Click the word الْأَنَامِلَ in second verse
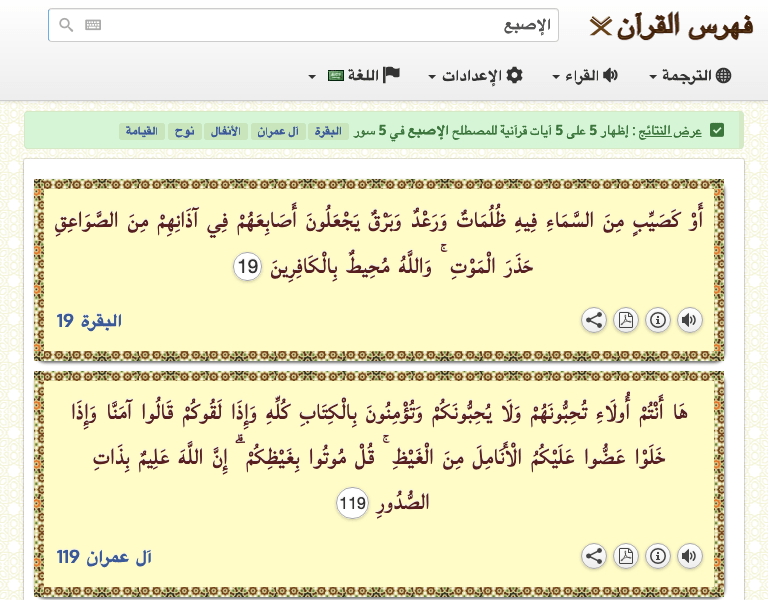This screenshot has height=600, width=768. (x=497, y=457)
